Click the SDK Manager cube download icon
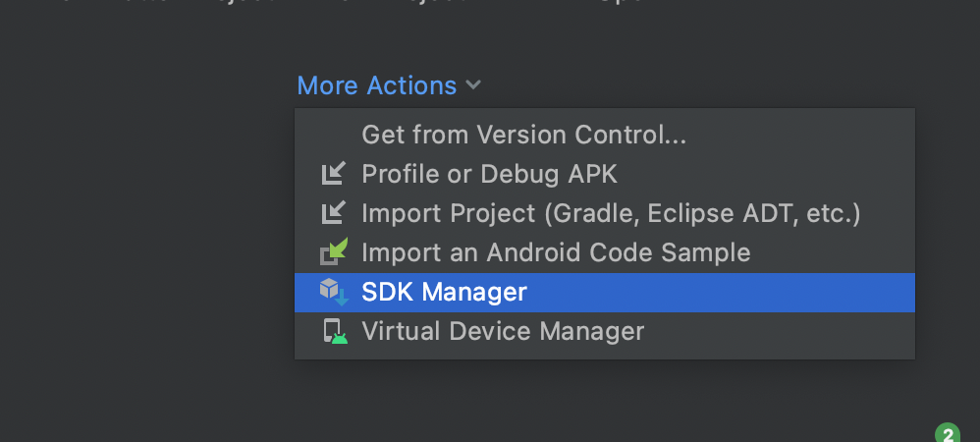 (x=334, y=292)
